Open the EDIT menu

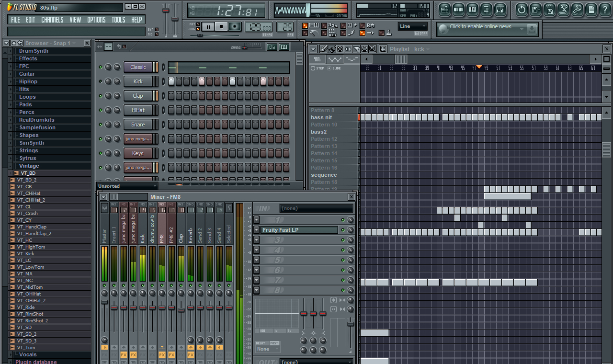coord(31,20)
